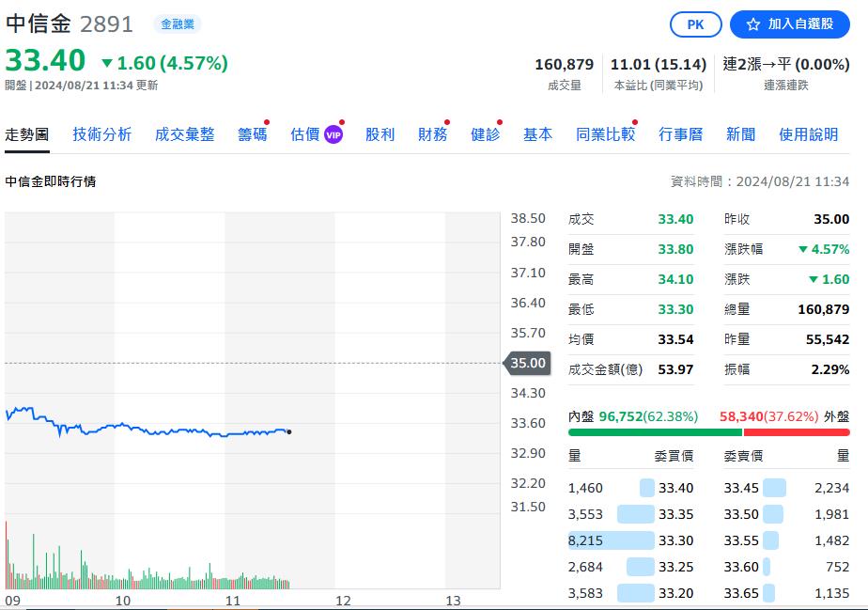Click the 33.20 bid price

click(x=676, y=593)
